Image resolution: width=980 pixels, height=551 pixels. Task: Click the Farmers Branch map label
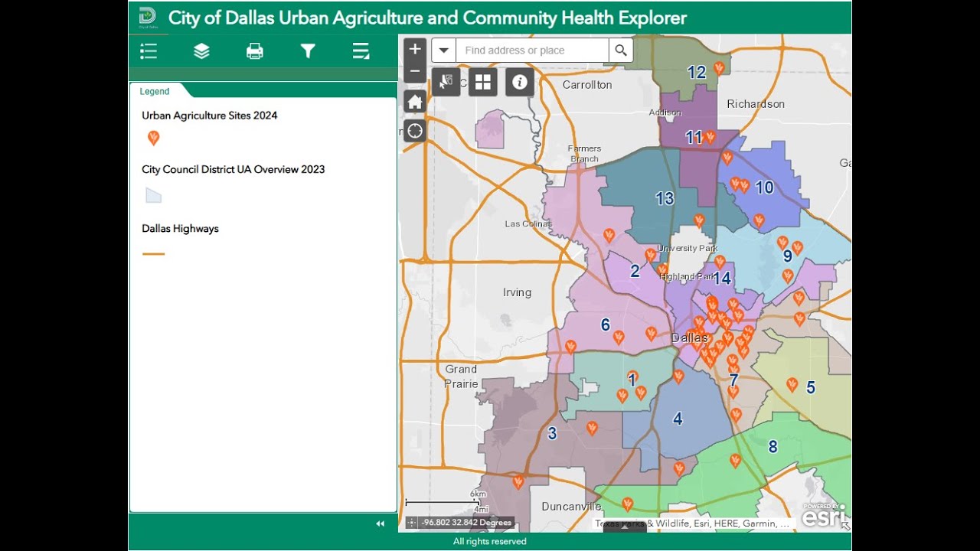[584, 154]
